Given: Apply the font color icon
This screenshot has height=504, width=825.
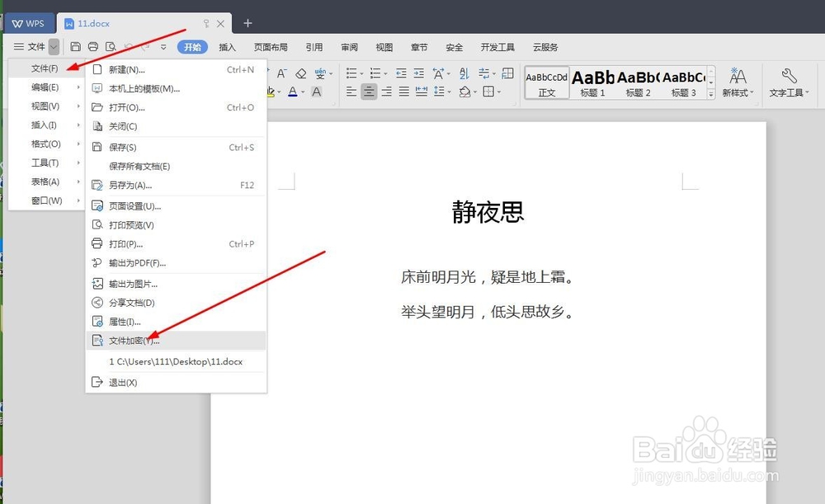Looking at the screenshot, I should pos(292,92).
